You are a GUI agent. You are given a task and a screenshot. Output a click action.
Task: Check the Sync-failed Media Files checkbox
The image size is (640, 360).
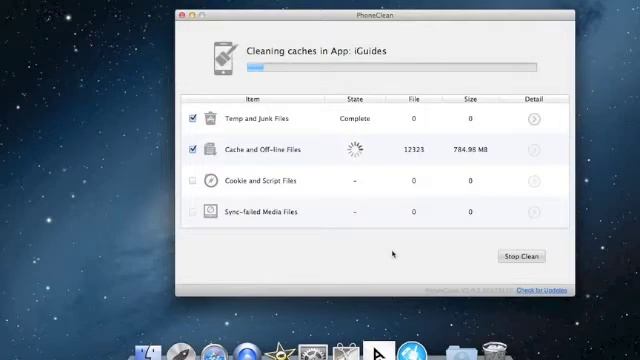click(x=193, y=211)
